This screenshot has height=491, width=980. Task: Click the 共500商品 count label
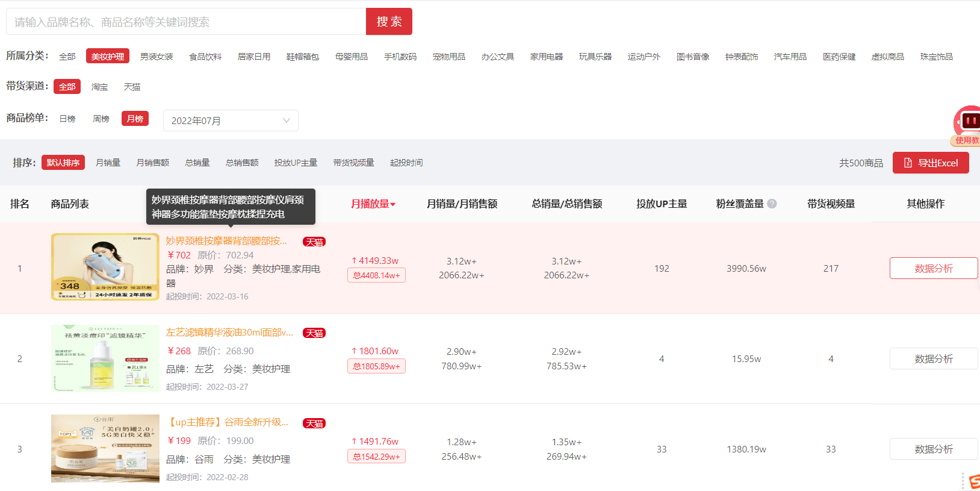(x=861, y=163)
